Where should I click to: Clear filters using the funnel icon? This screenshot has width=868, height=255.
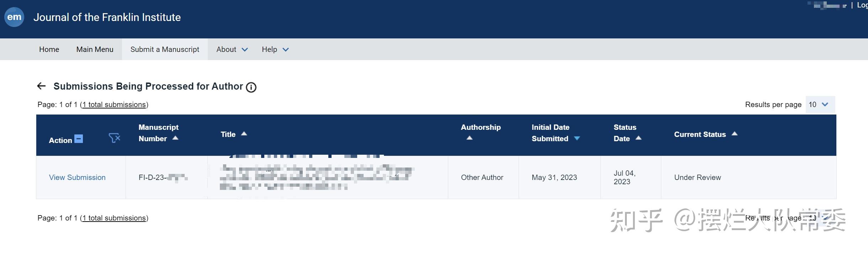(114, 138)
